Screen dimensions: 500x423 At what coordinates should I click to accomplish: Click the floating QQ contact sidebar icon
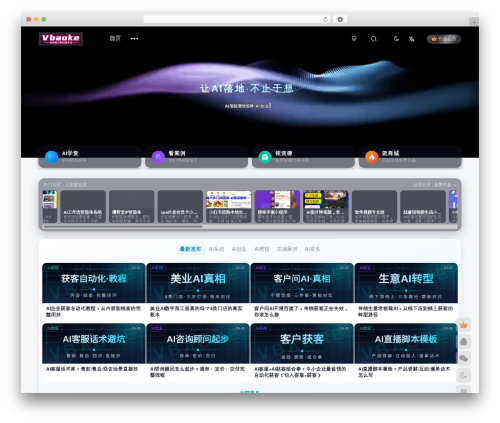[x=463, y=342]
